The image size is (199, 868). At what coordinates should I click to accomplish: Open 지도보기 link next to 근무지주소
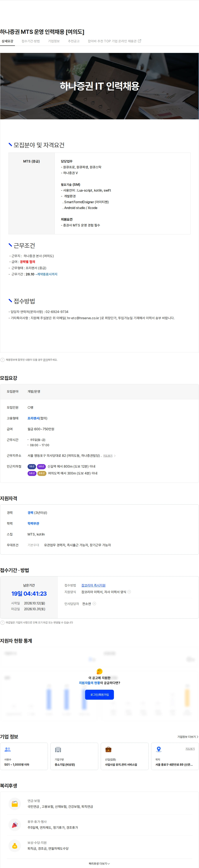108,456
